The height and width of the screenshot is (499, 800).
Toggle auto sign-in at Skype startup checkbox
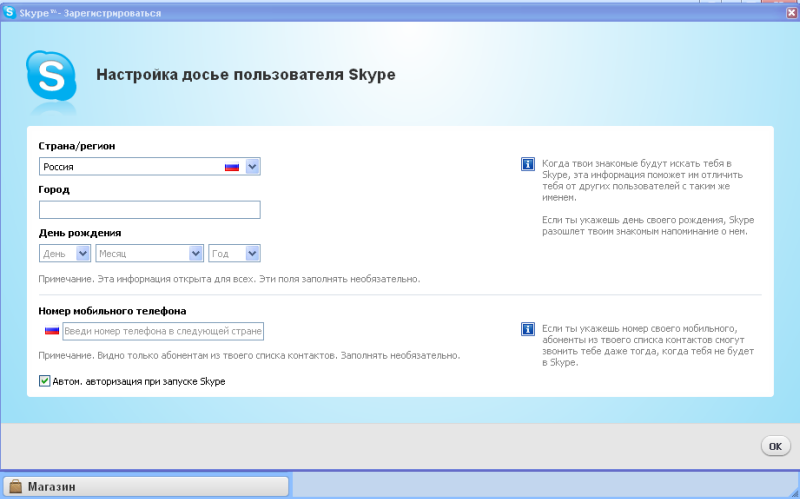44,381
